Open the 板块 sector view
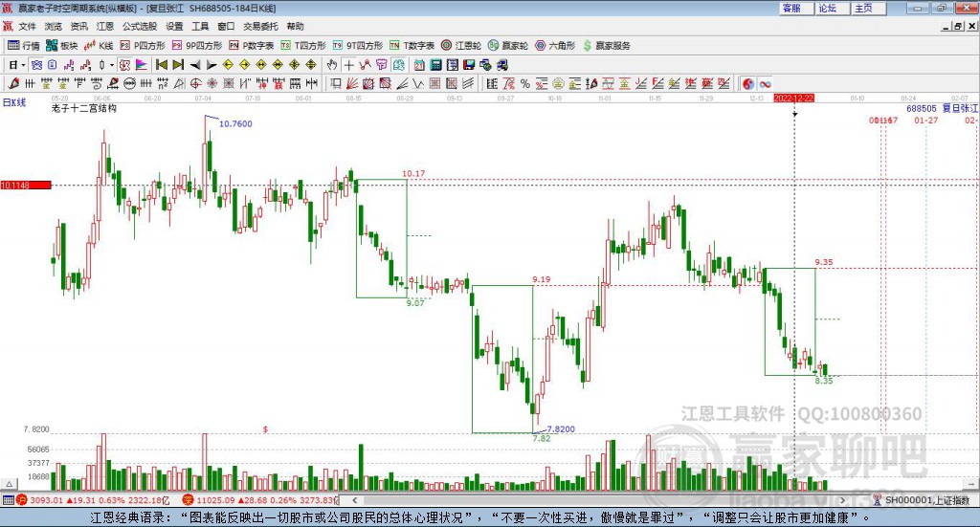 tap(62, 45)
